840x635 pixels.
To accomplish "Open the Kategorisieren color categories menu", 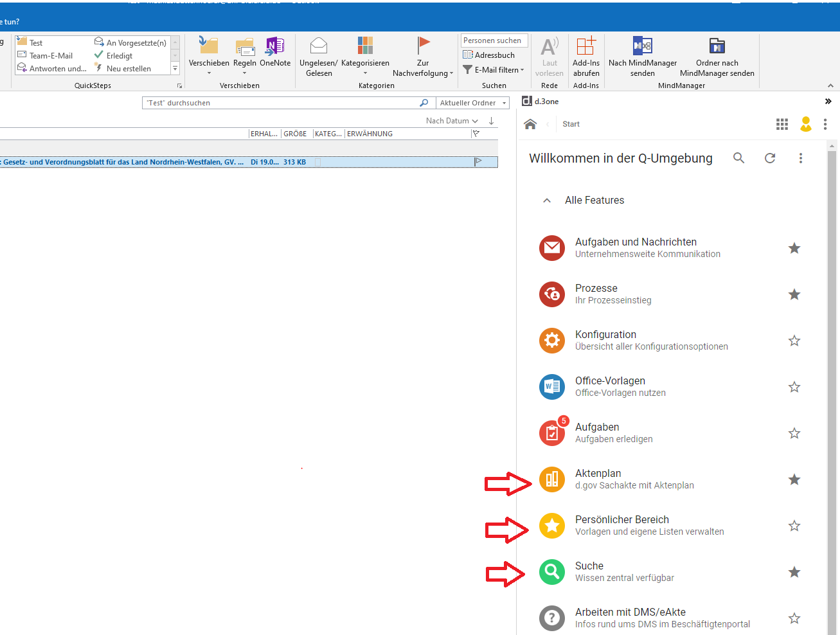I will point(365,56).
